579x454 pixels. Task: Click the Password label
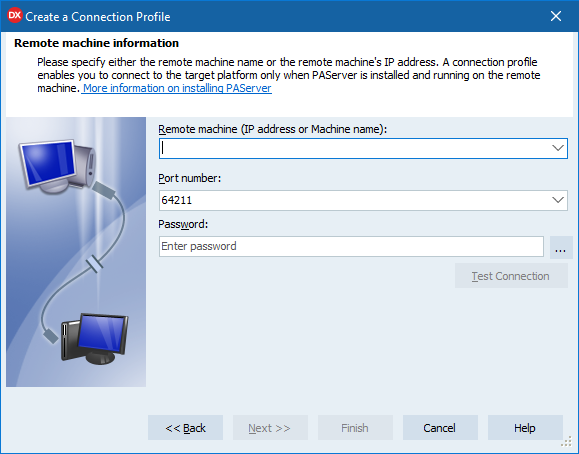(183, 224)
